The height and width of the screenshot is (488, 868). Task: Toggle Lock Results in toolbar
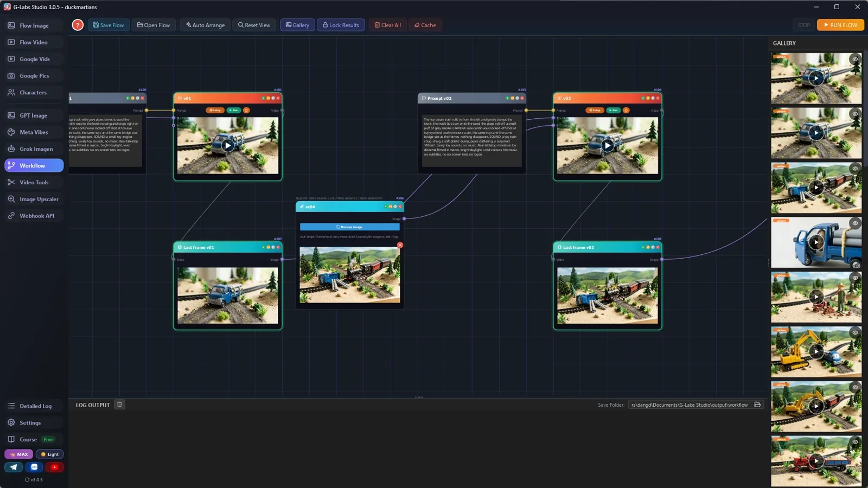(x=341, y=25)
